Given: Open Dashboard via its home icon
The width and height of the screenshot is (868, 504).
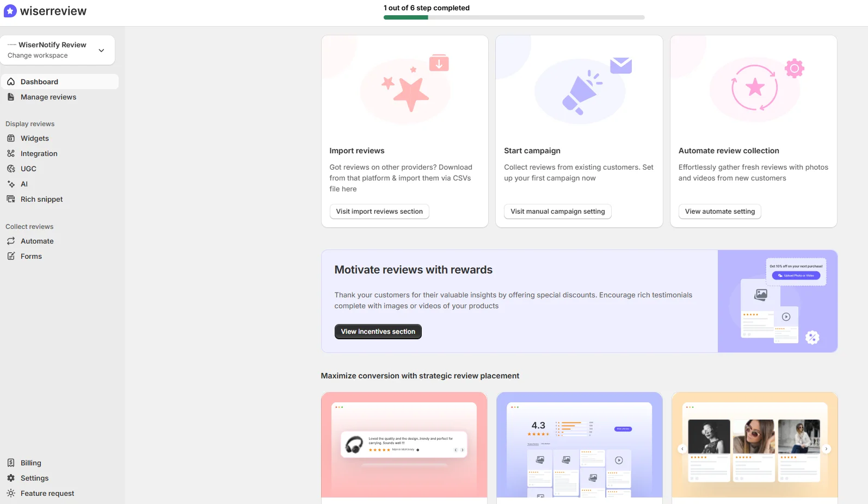Looking at the screenshot, I should (x=11, y=82).
